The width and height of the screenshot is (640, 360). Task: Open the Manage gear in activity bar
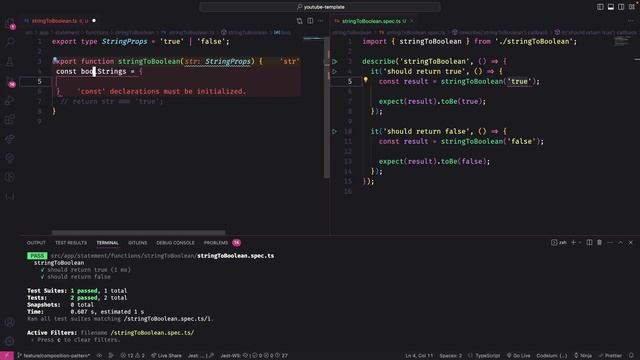10,341
